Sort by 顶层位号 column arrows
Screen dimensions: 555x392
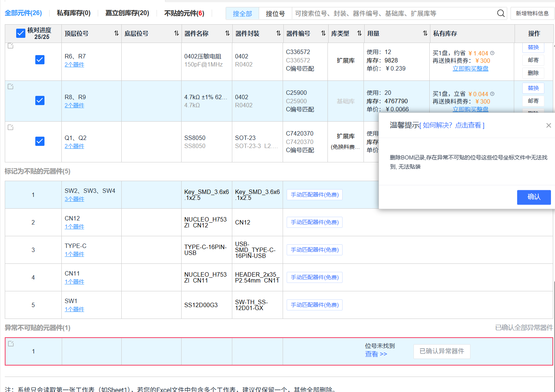point(116,33)
